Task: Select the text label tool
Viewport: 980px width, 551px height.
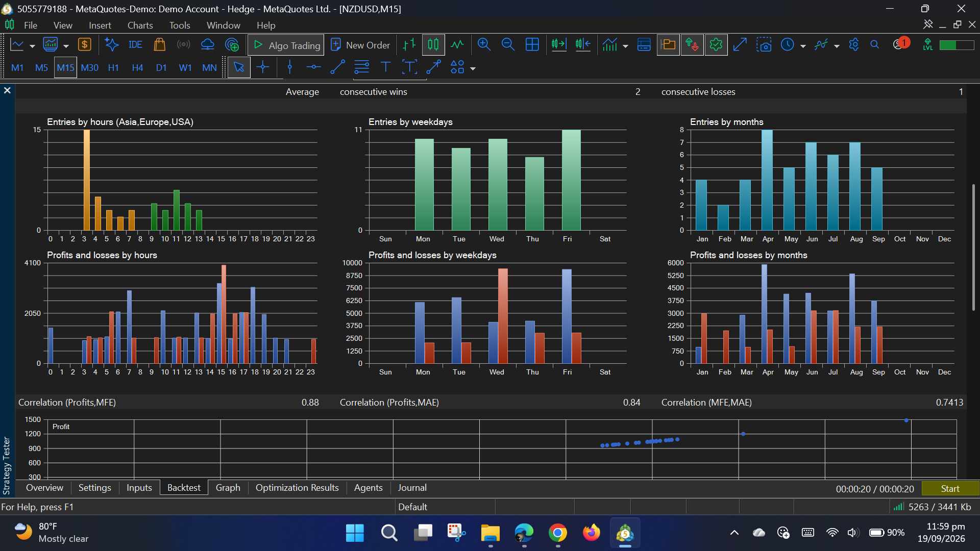Action: 385,67
